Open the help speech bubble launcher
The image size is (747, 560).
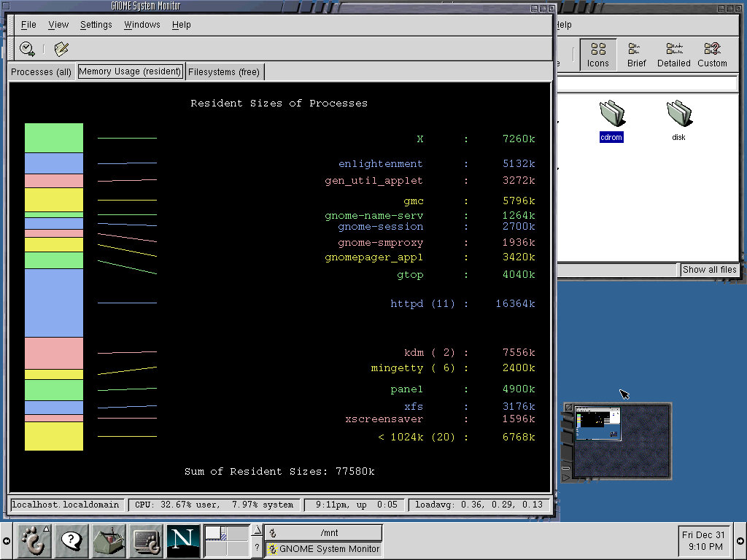71,541
